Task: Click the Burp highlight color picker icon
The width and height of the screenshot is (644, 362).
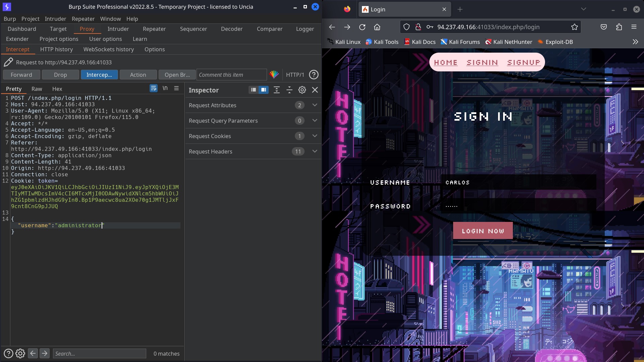Action: coord(274,75)
